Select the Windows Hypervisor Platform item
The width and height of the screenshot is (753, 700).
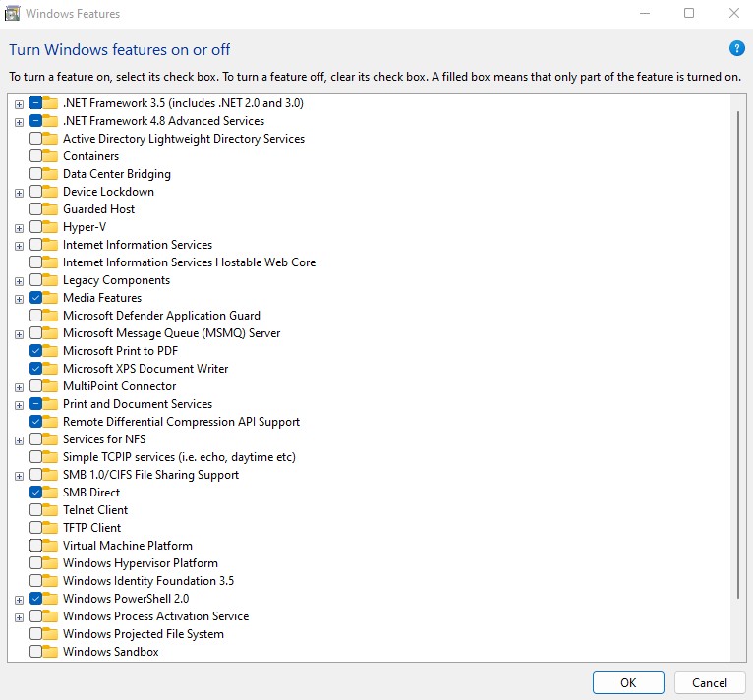coord(140,563)
